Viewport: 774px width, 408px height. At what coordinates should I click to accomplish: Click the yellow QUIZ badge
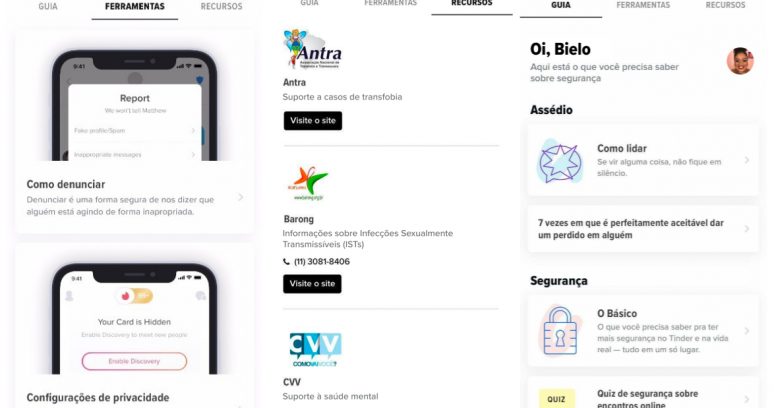click(x=556, y=399)
